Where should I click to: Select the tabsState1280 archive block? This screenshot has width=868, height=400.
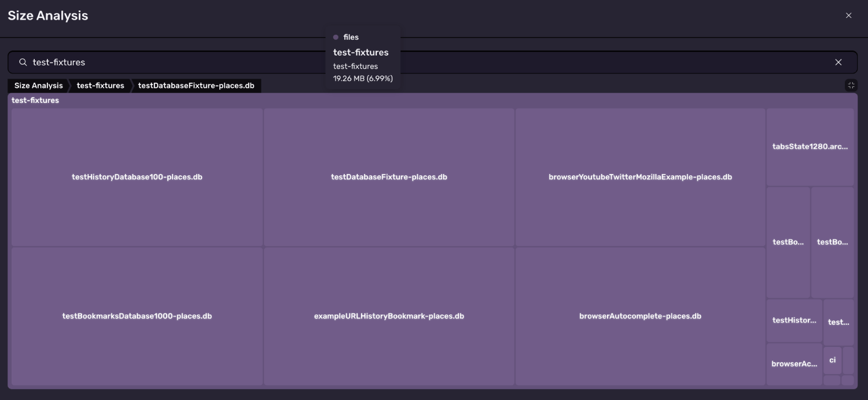(x=810, y=146)
